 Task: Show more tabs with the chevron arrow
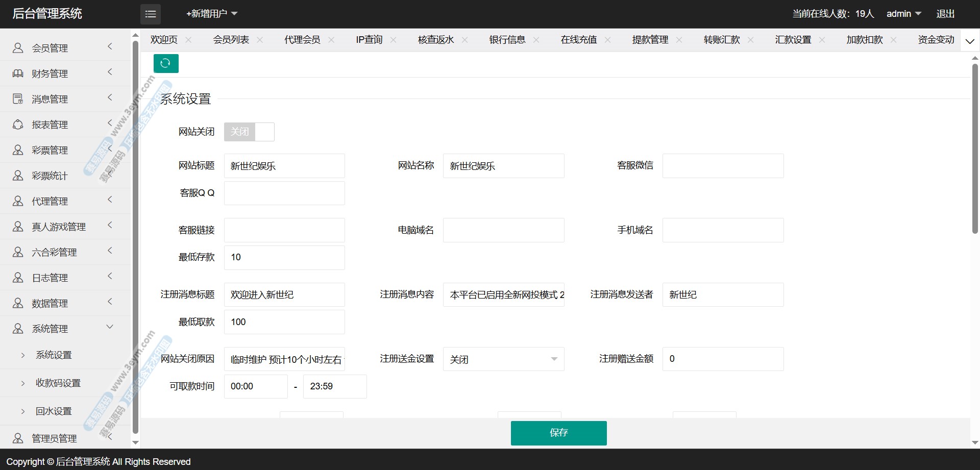(x=970, y=41)
